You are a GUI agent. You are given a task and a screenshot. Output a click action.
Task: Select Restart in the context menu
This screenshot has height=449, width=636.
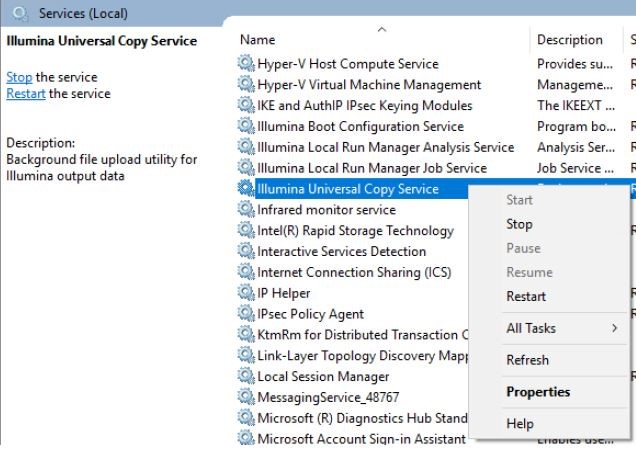(x=526, y=296)
